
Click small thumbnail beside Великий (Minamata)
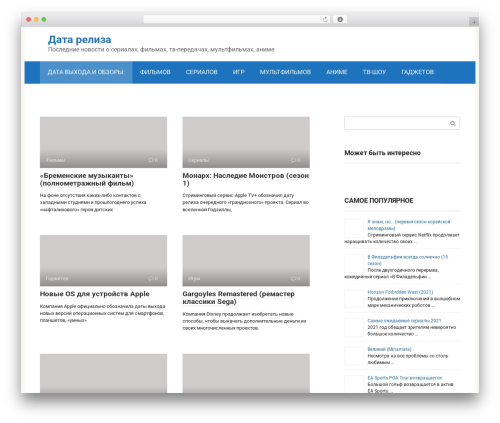pos(354,356)
